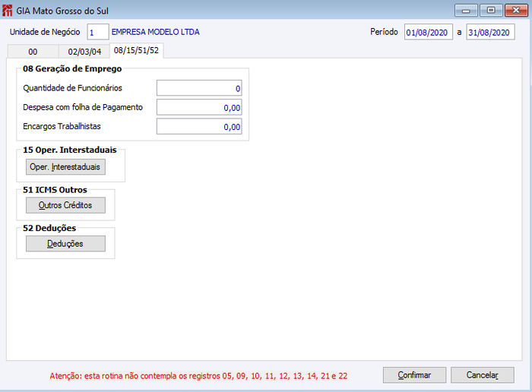Confirm with the Confirmar button
Screen dimensions: 532x392
pos(414,375)
